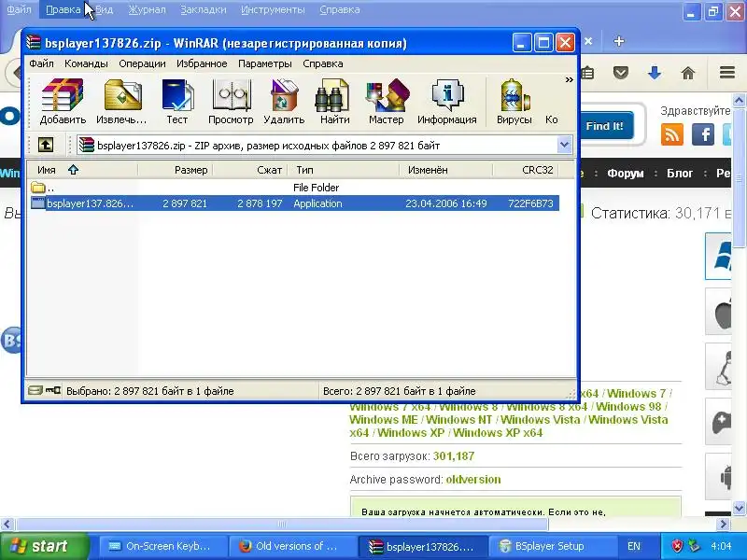747x560 pixels.
Task: Open the Windows start button
Action: tap(44, 546)
